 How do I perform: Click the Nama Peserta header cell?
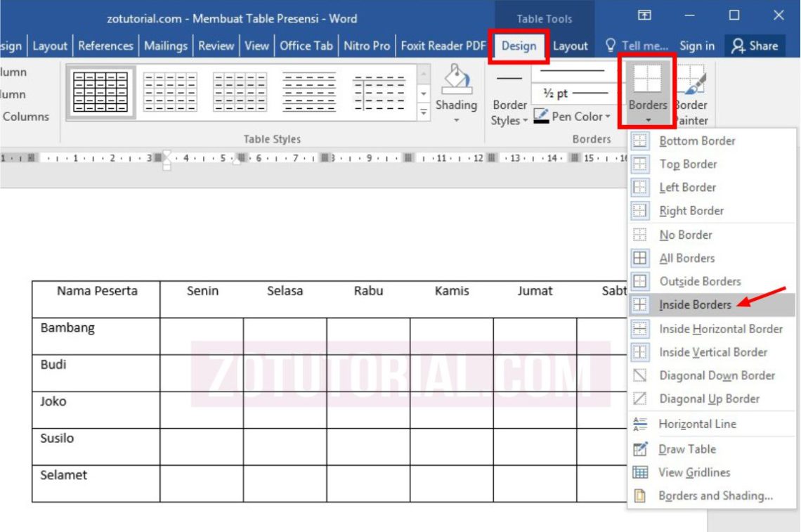96,299
